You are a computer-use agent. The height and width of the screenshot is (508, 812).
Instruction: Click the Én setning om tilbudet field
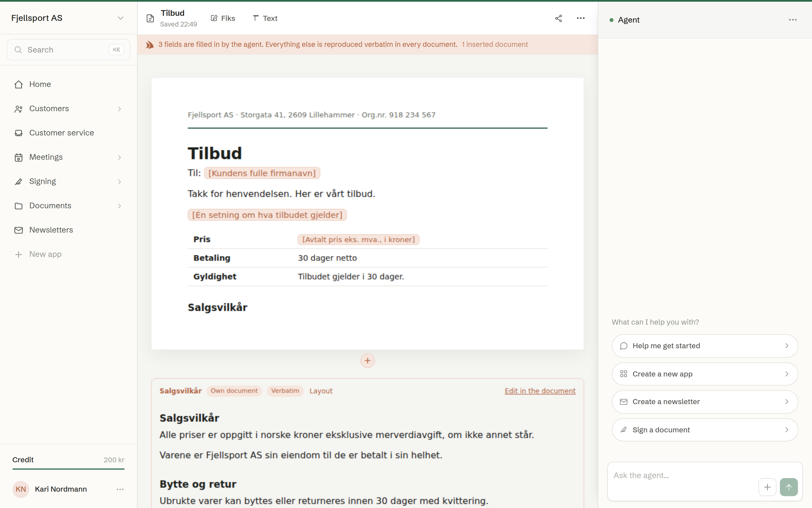pos(267,215)
